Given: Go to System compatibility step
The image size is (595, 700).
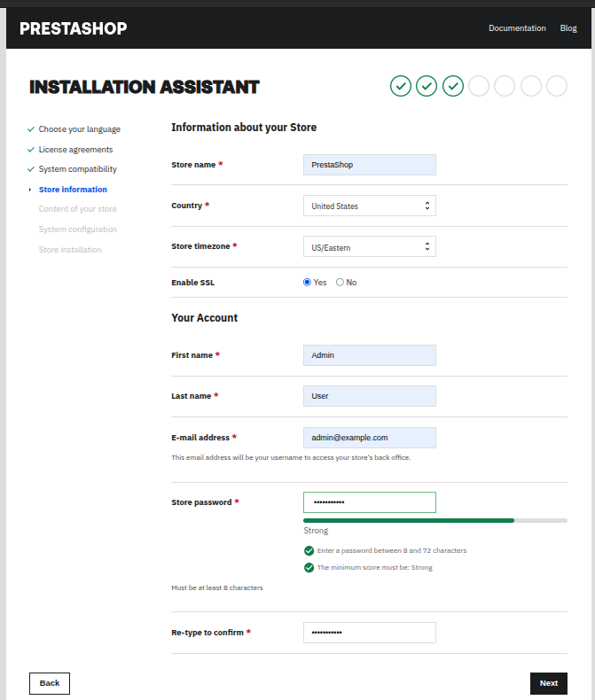Looking at the screenshot, I should [x=77, y=169].
